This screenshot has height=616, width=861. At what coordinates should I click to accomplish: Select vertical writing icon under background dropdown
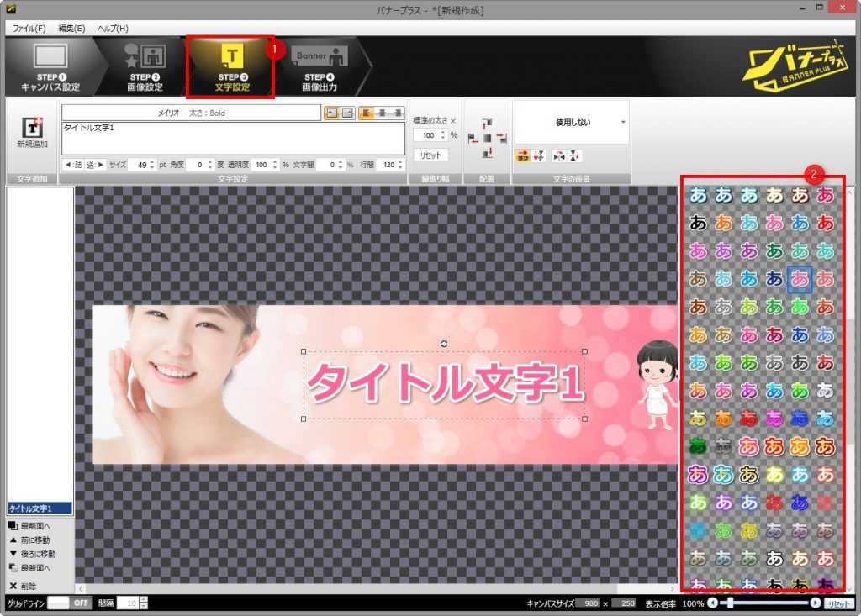tap(539, 156)
